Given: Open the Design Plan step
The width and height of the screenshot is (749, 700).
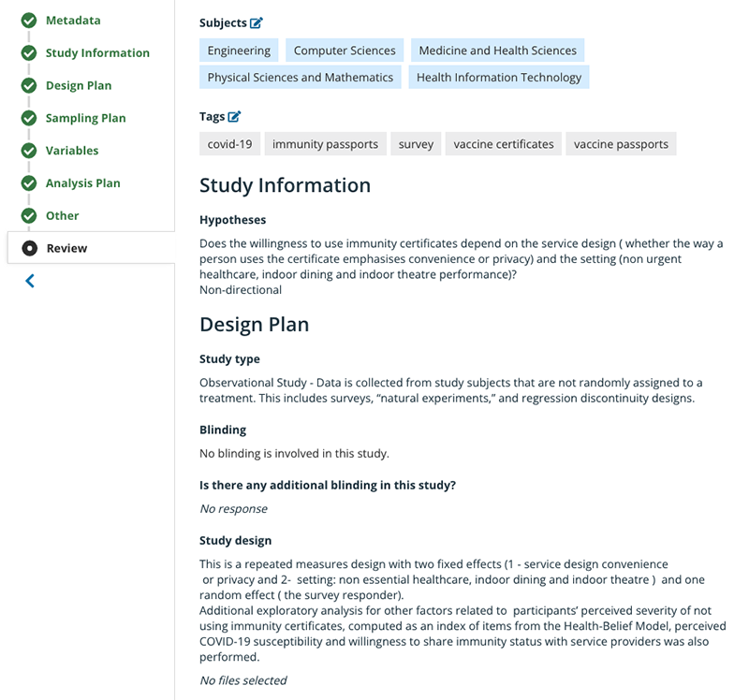Looking at the screenshot, I should 79,85.
